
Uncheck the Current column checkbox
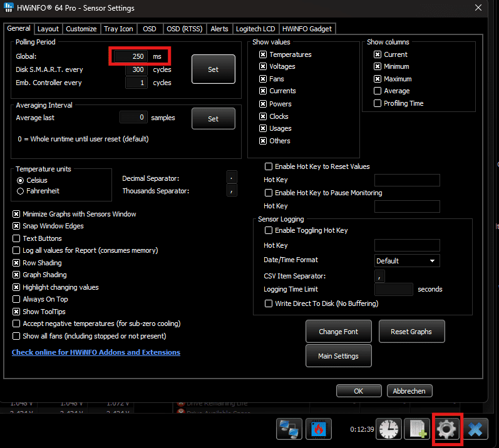point(378,54)
